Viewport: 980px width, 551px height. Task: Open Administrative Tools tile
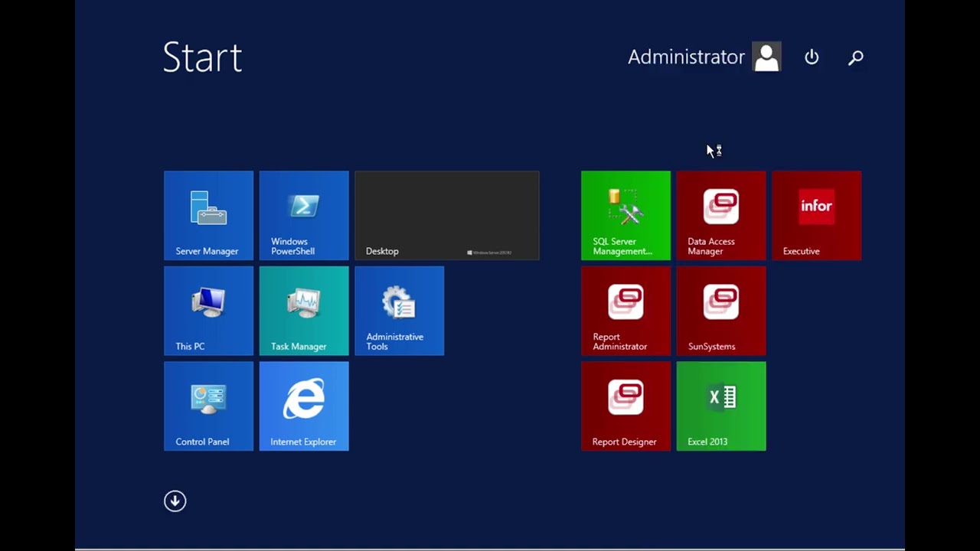click(x=399, y=311)
